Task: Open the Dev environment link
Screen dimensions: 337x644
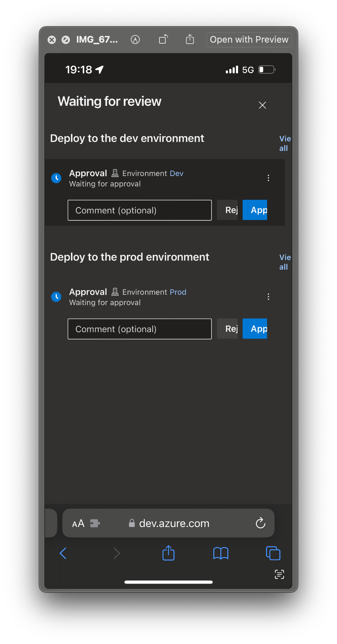Action: (x=177, y=173)
